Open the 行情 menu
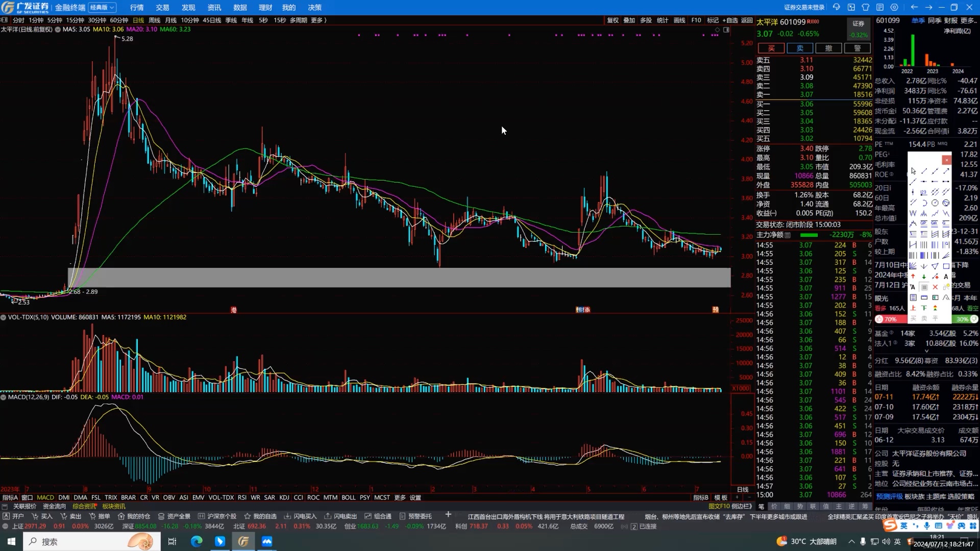Image resolution: width=980 pixels, height=551 pixels. click(x=137, y=7)
